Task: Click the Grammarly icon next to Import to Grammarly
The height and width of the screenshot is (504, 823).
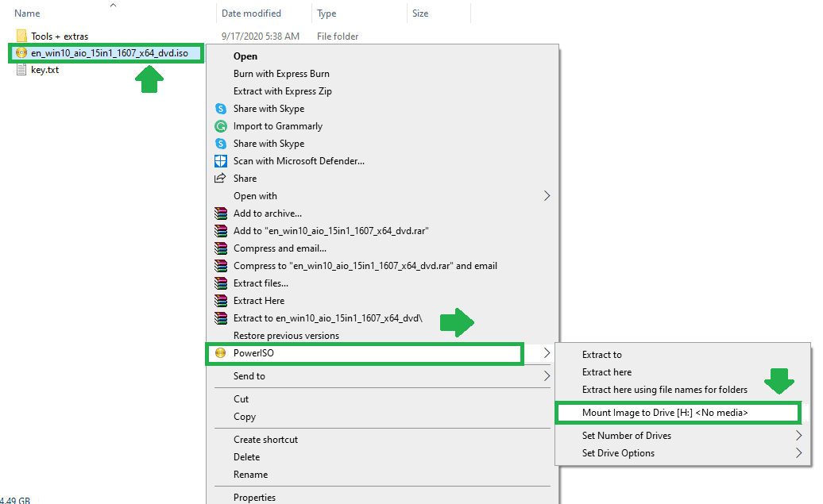Action: (221, 126)
